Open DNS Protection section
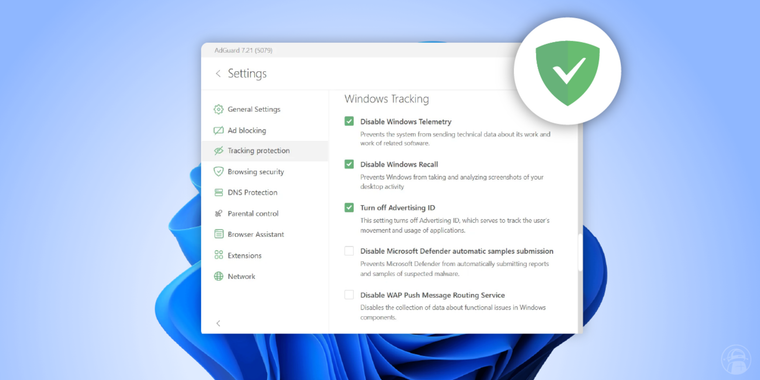 click(265, 192)
